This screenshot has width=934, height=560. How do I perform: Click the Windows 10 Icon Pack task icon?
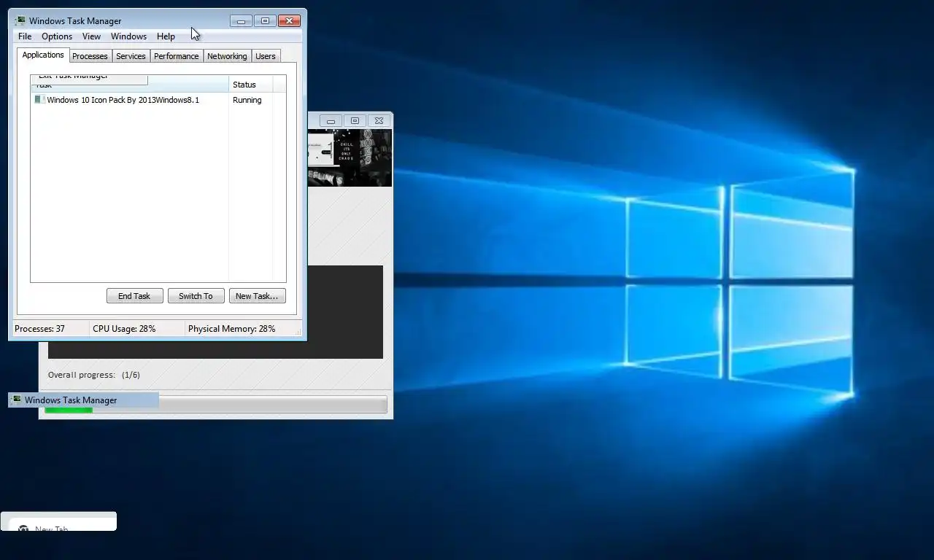(x=39, y=100)
